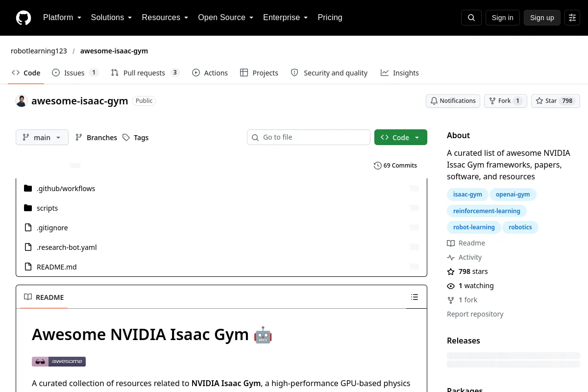Expand the Enterprise menu
Image resolution: width=588 pixels, height=392 pixels.
coord(285,18)
